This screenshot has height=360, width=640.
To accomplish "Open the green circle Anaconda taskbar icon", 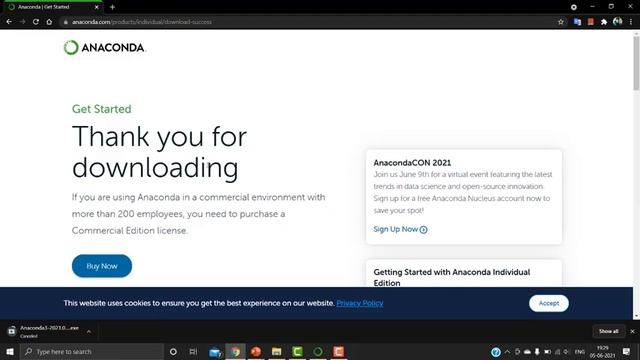I will 318,351.
